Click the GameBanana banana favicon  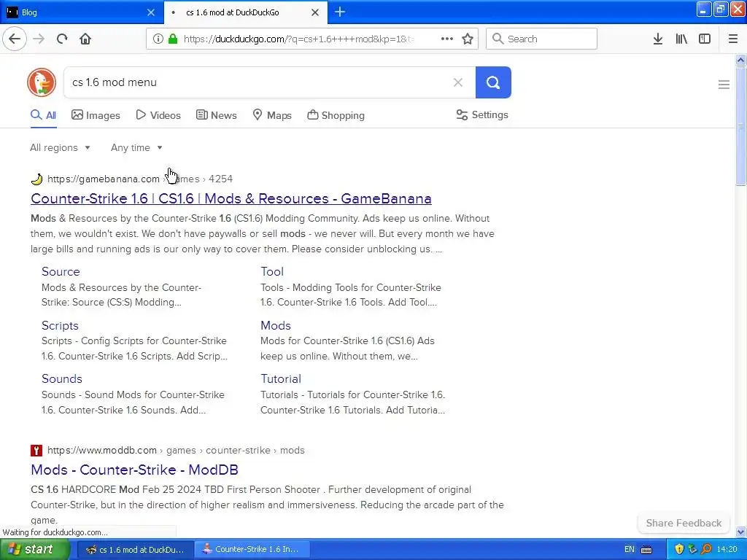36,179
